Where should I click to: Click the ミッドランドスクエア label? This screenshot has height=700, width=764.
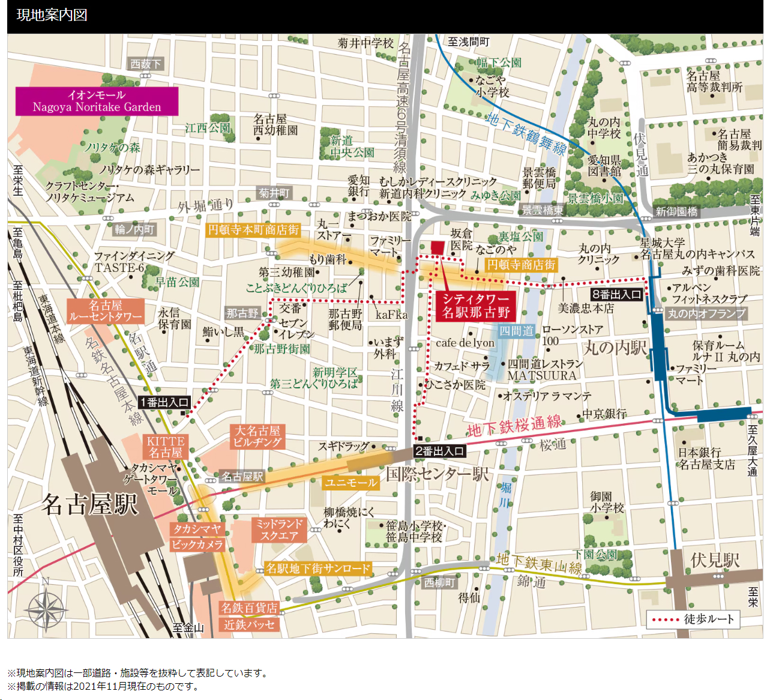click(x=279, y=530)
